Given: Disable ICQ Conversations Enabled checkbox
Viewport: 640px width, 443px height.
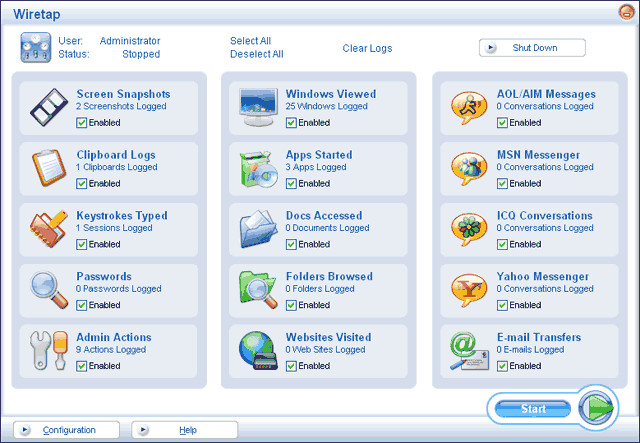Looking at the screenshot, I should coord(502,244).
